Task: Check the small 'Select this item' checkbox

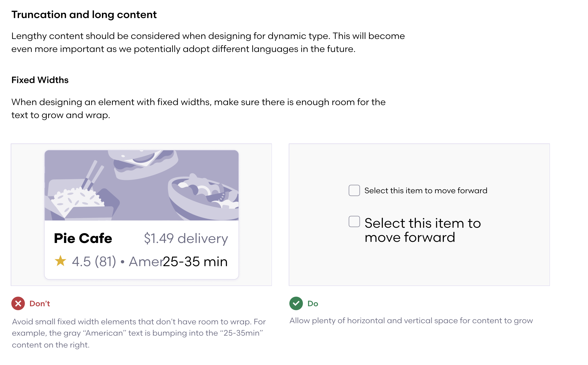Action: pyautogui.click(x=354, y=190)
